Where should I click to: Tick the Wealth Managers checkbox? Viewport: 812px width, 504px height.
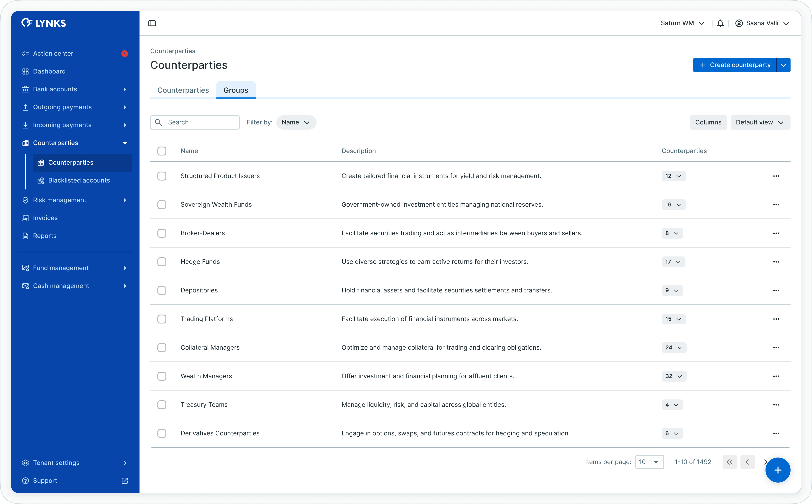point(162,376)
